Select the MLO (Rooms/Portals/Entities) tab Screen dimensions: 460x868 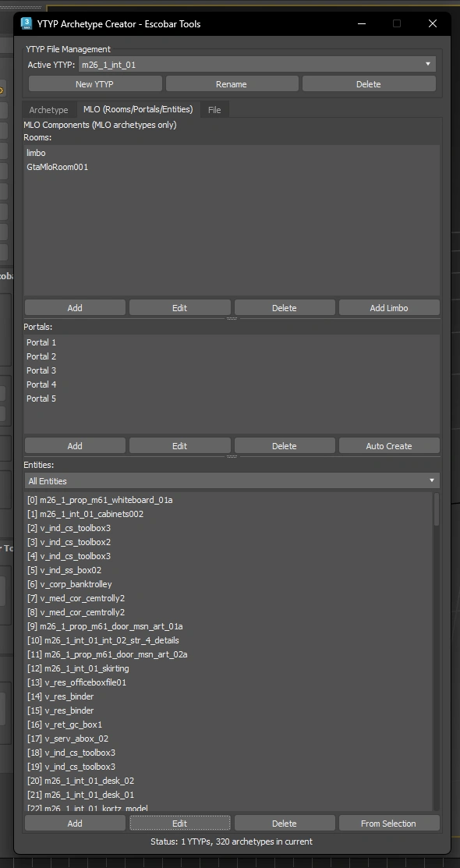tap(138, 109)
